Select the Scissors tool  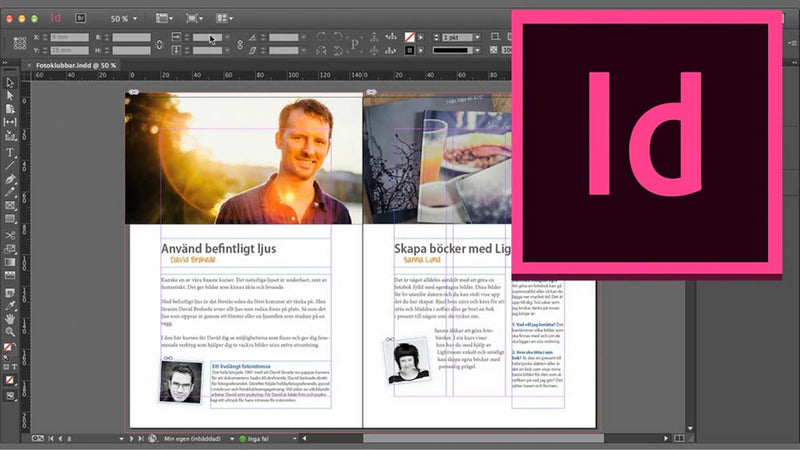point(10,233)
